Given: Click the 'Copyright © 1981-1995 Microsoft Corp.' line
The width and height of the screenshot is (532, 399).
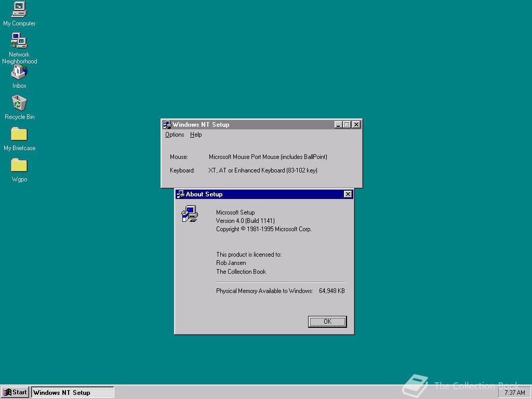Looking at the screenshot, I should pos(263,229).
